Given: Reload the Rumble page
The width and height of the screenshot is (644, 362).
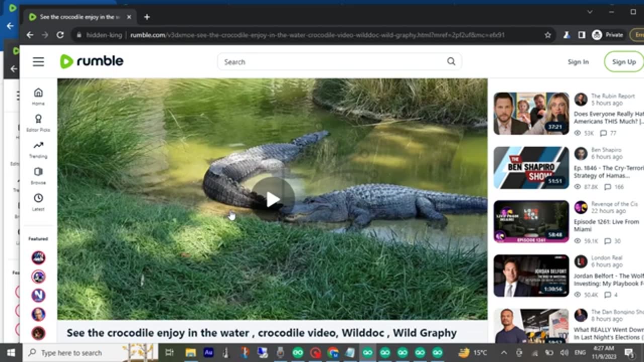Looking at the screenshot, I should coord(60,35).
